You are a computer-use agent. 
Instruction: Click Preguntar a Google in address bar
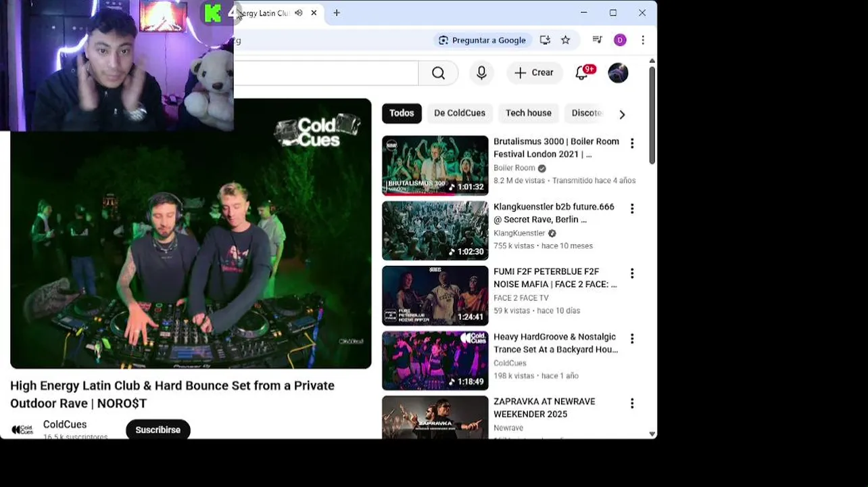[482, 40]
